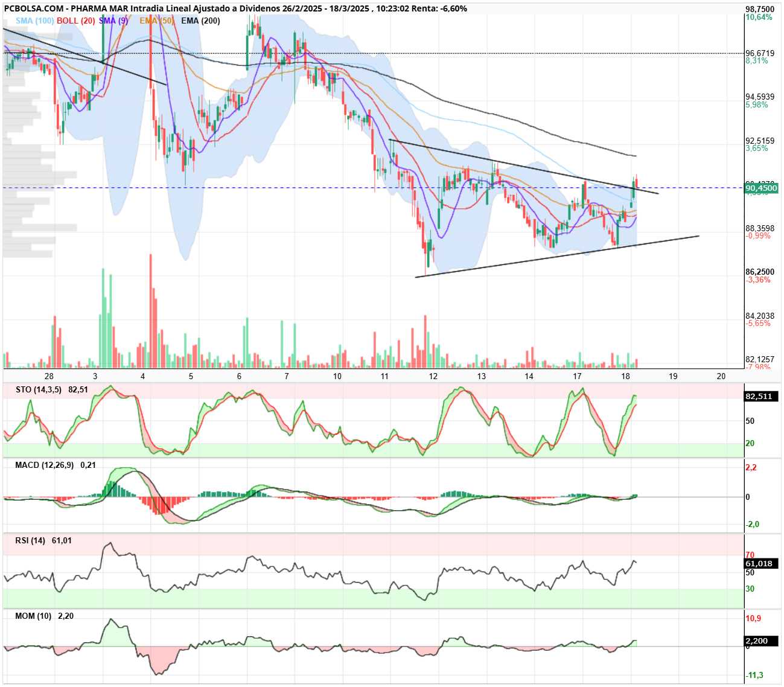Click the RSI (14) indicator label
Screen dimensions: 784x687
coord(30,540)
